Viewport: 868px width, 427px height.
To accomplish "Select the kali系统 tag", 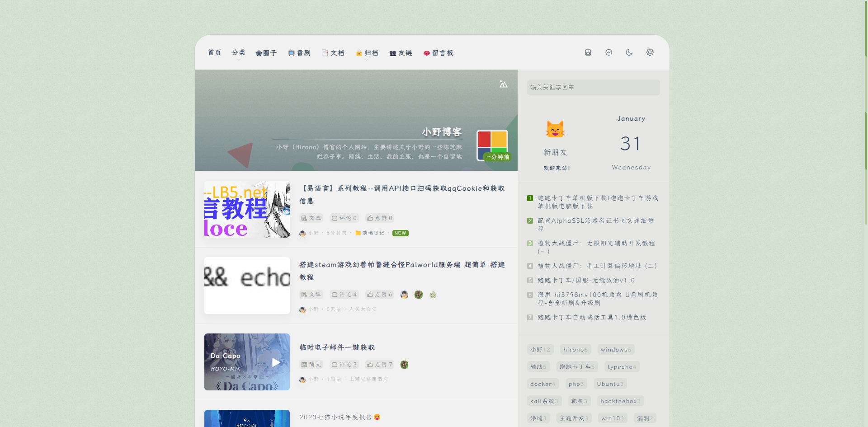I will pos(544,401).
